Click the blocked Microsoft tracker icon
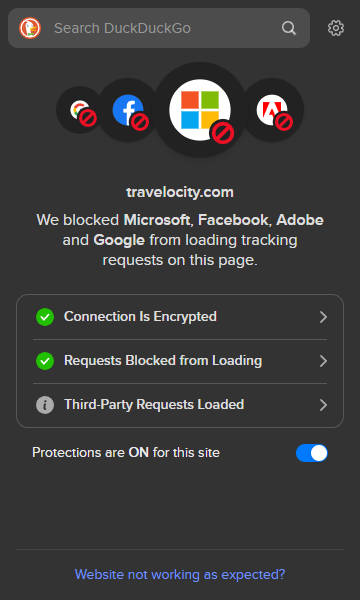360x600 pixels. pyautogui.click(x=200, y=110)
